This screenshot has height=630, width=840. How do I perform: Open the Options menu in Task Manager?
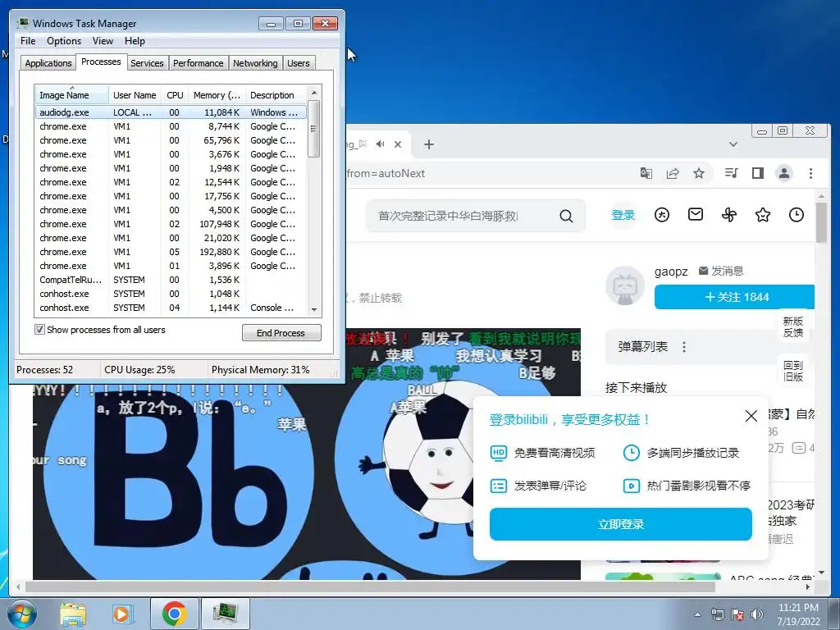point(64,41)
